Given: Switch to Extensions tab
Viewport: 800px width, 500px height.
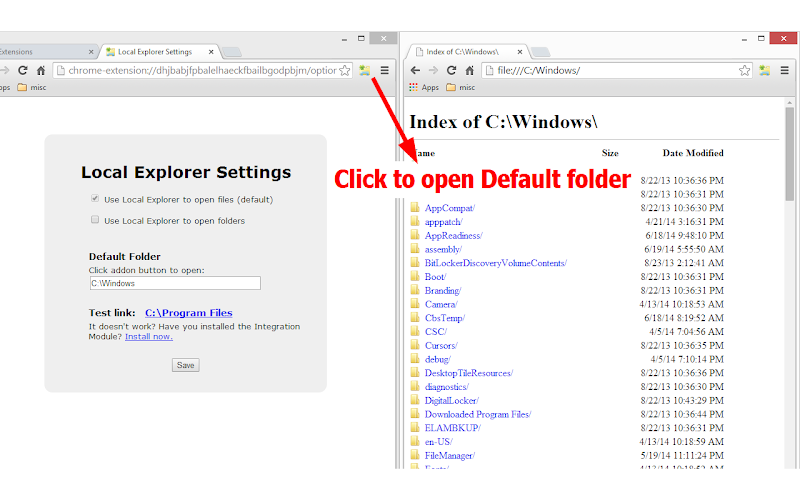Looking at the screenshot, I should [x=46, y=52].
